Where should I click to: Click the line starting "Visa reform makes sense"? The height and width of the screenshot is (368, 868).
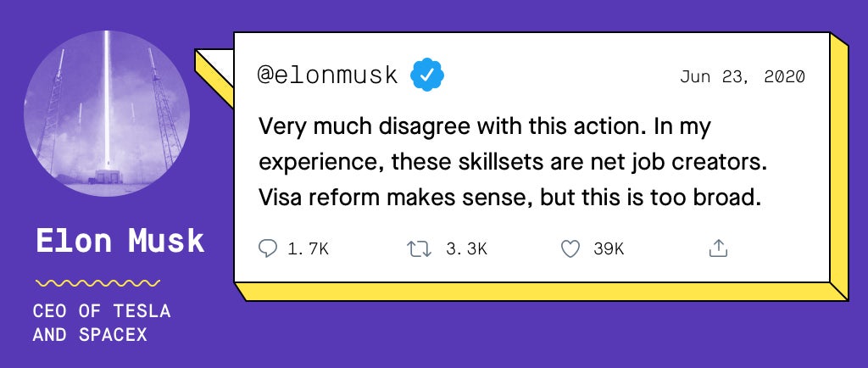pos(510,198)
